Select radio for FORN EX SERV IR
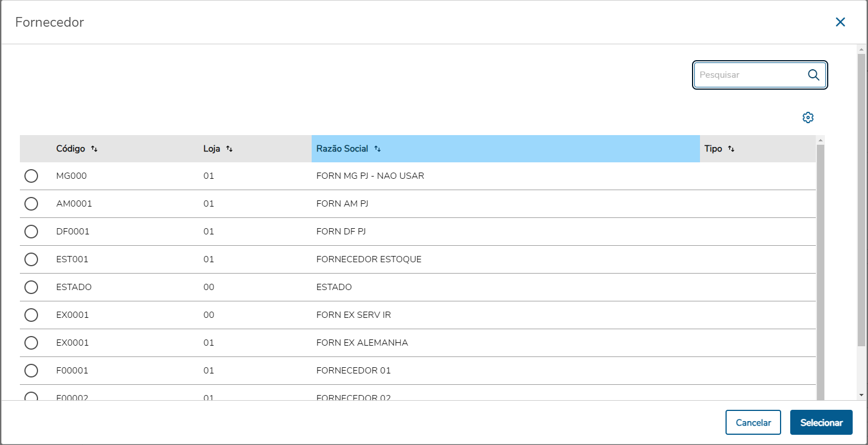The image size is (868, 445). (31, 315)
